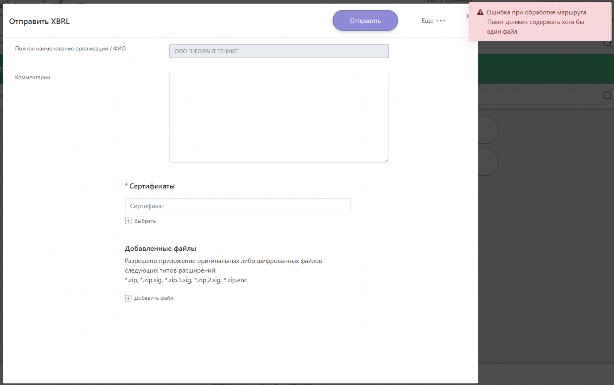The image size is (614, 385).
Task: Click the organization full name field
Action: [279, 51]
